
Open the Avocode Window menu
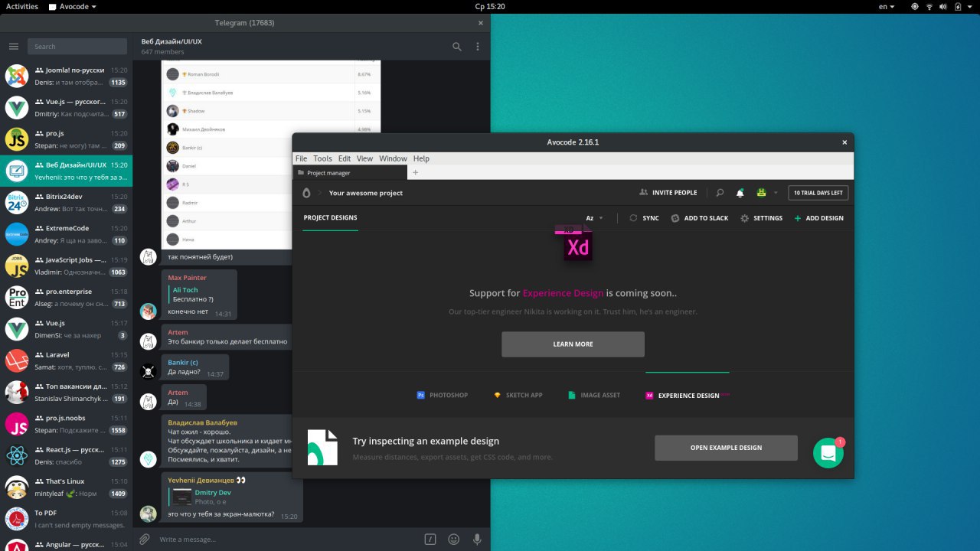[x=393, y=158]
